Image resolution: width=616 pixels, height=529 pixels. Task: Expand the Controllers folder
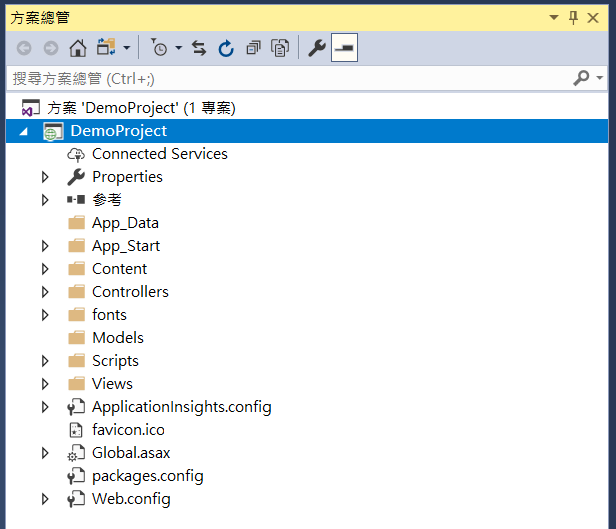pyautogui.click(x=45, y=292)
